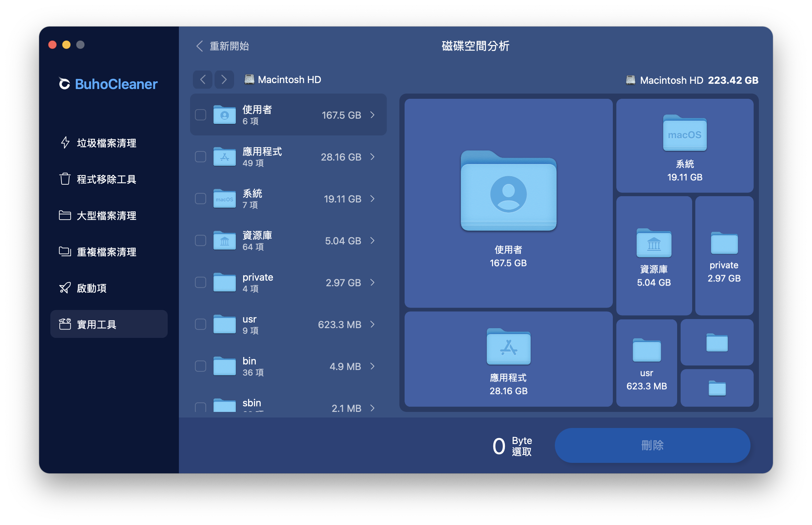Click the macOS 系統 folder icon in list
This screenshot has width=812, height=525.
point(225,198)
